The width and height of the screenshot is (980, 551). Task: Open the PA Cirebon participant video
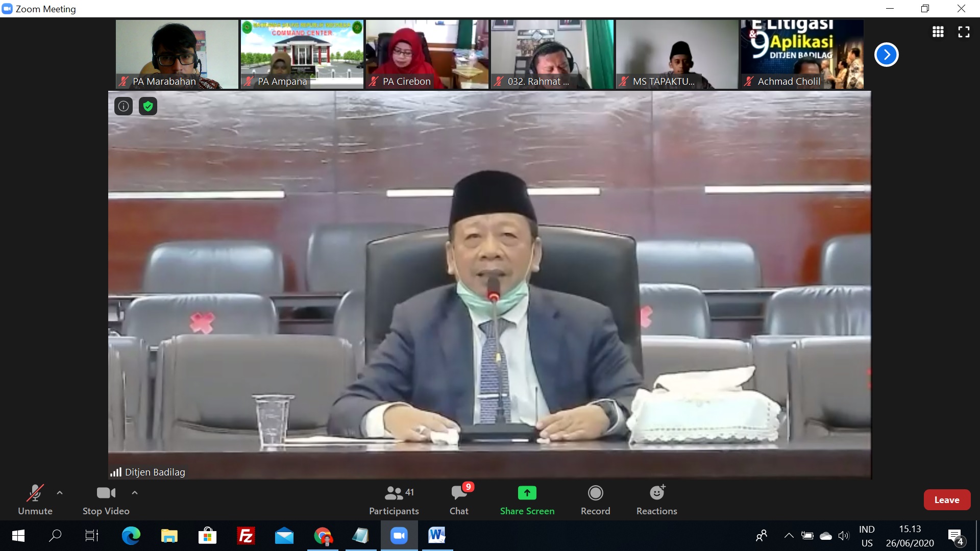click(x=427, y=54)
